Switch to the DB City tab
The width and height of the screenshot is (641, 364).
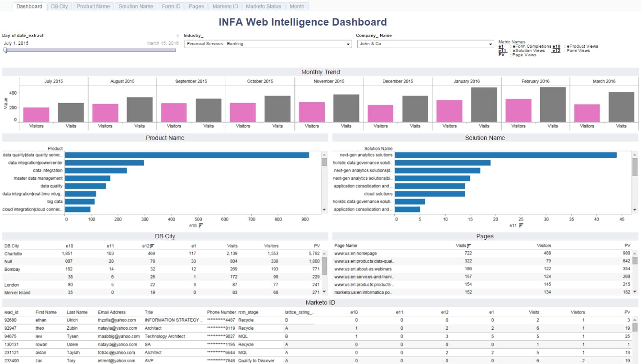[x=59, y=6]
